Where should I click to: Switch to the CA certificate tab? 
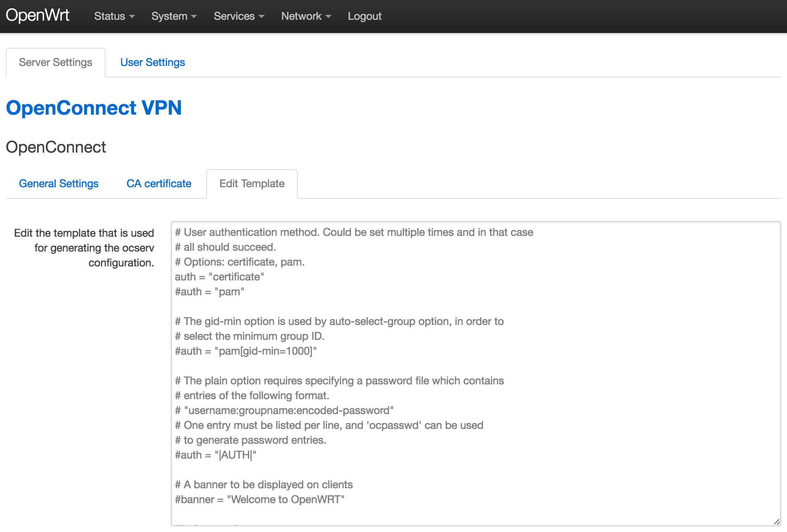point(159,184)
